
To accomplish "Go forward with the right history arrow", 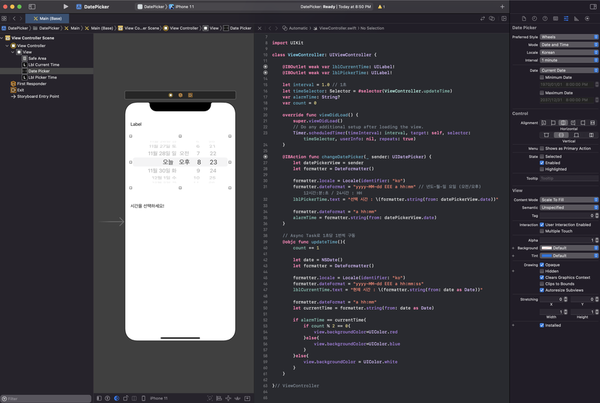I will click(21, 18).
